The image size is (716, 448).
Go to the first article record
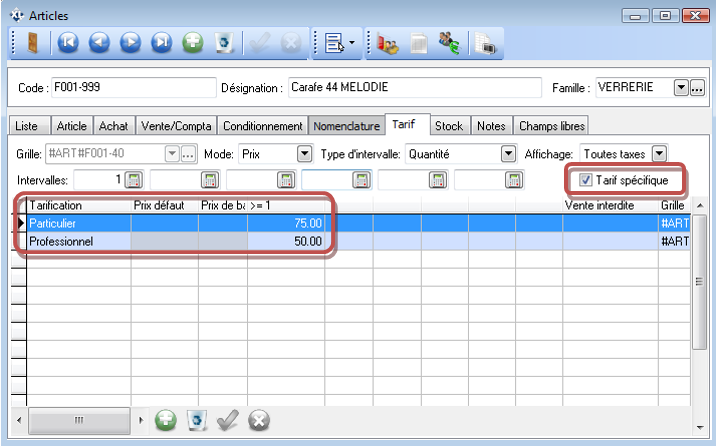click(67, 43)
